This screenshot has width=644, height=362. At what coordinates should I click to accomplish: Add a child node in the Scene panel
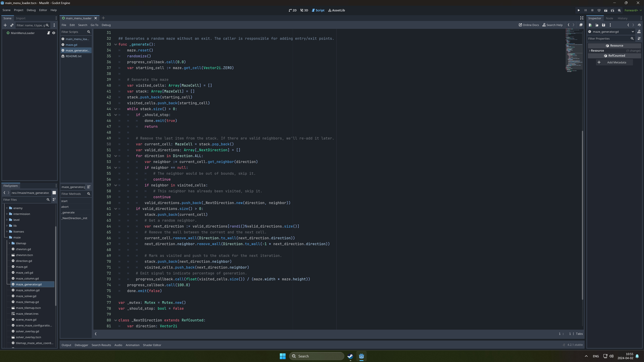coord(5,25)
